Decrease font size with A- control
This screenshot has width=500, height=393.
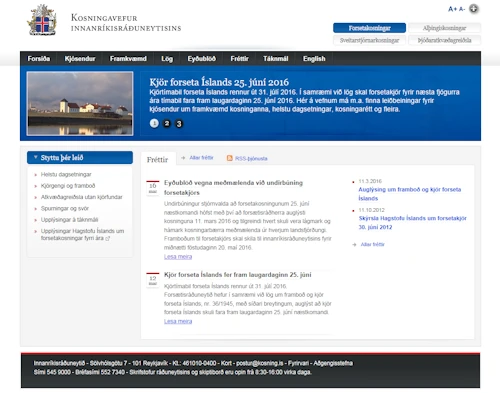coord(462,9)
